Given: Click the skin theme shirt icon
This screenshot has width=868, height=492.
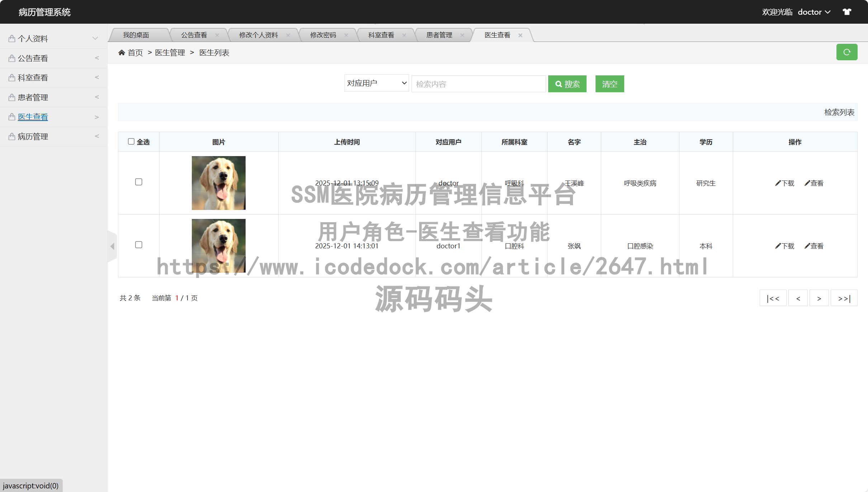Looking at the screenshot, I should [x=847, y=12].
